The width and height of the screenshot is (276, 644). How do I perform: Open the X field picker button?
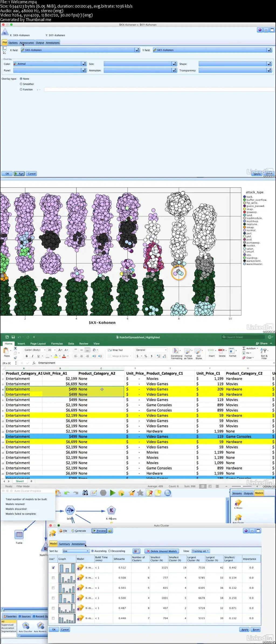137,50
